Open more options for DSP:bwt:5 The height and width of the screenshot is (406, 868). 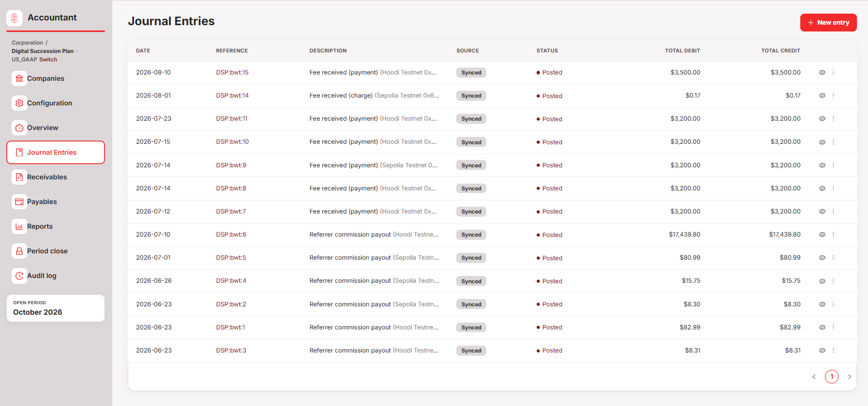pos(833,258)
